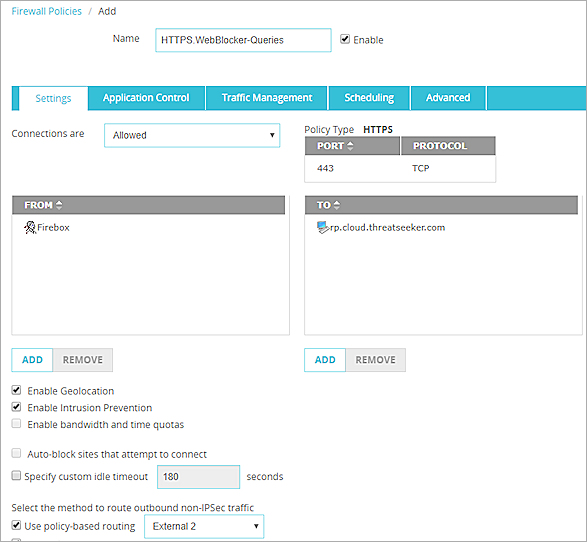Sort the TO list header arrows

tap(337, 205)
